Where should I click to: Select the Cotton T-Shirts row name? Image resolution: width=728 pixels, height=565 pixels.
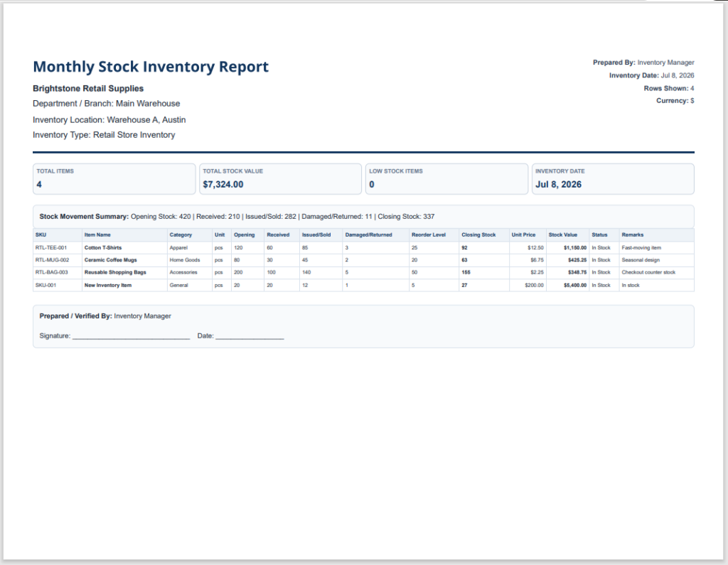click(x=103, y=248)
